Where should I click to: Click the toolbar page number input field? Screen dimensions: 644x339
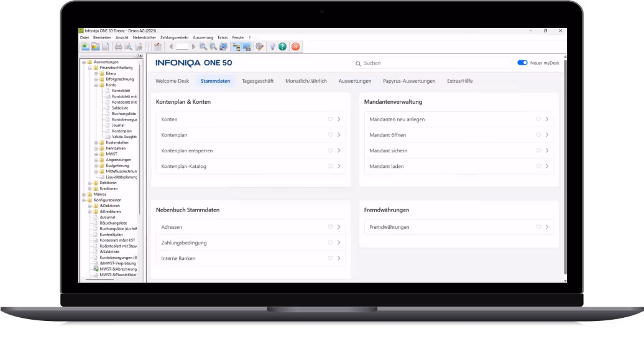(182, 47)
